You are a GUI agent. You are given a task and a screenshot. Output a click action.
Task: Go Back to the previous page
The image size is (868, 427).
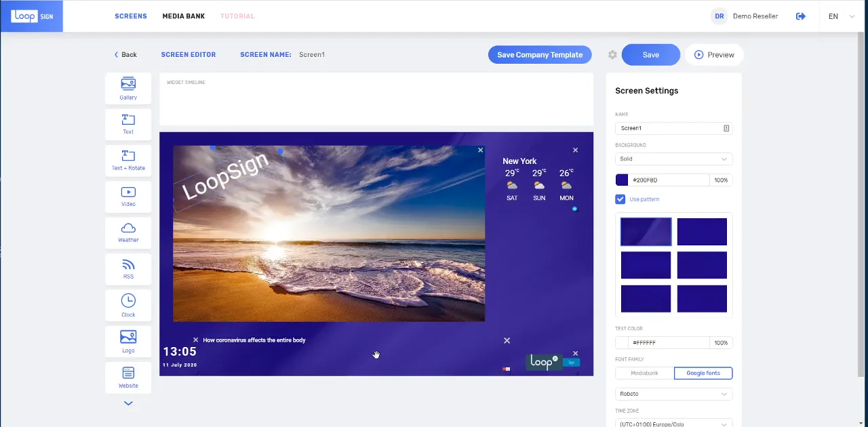pos(125,55)
